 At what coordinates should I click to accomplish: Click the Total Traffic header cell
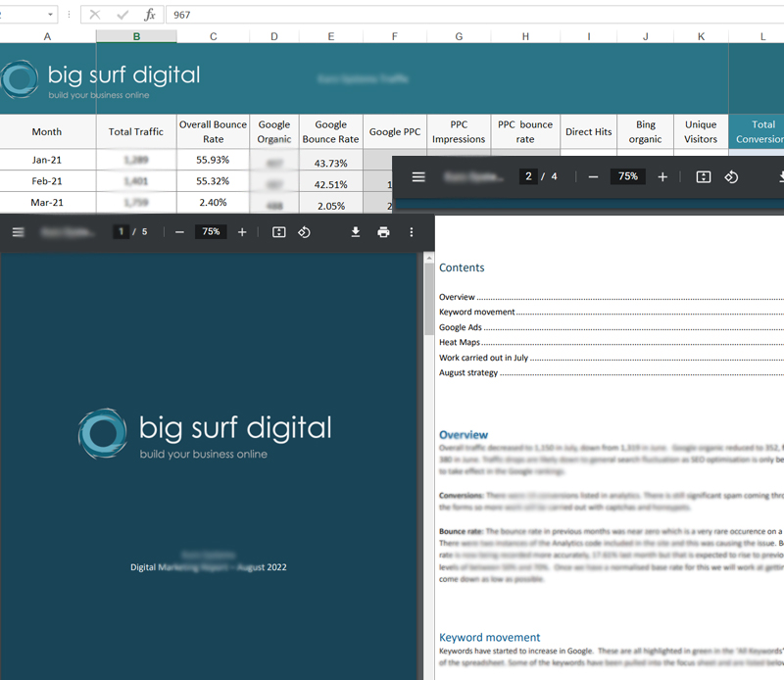coord(136,131)
